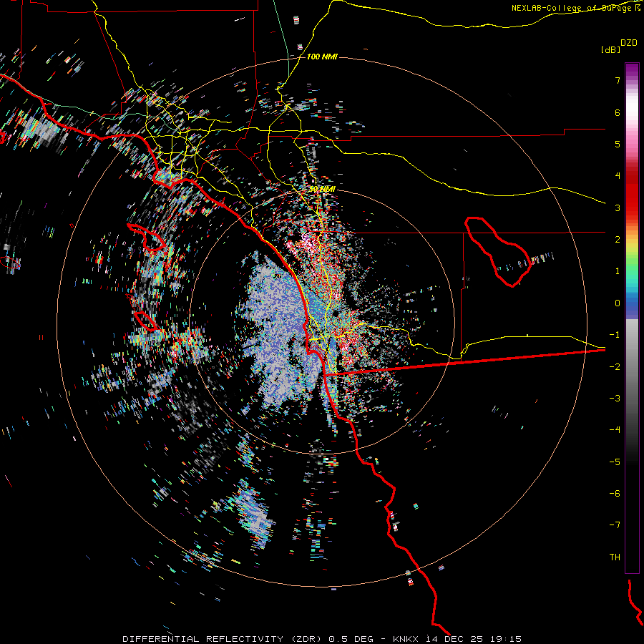Click the DZD label above the color scale
644x644 pixels.
[x=629, y=43]
